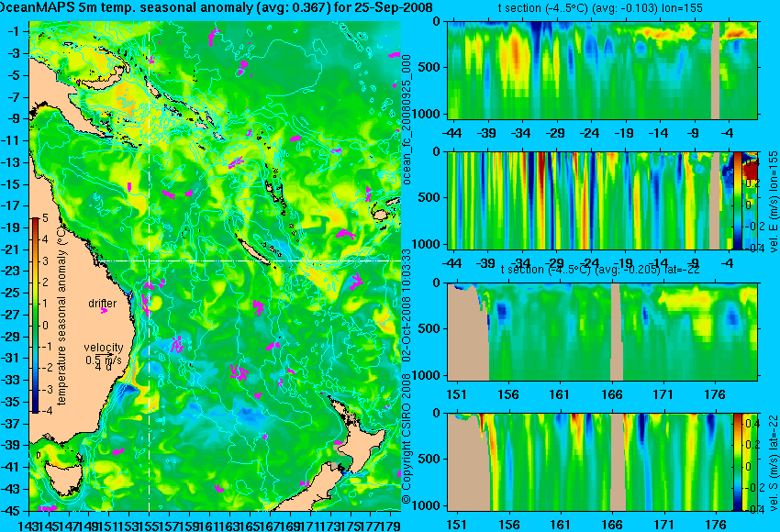Click the 't section' title with lat=-22
Image resolution: width=780 pixels, height=532 pixels.
click(600, 270)
